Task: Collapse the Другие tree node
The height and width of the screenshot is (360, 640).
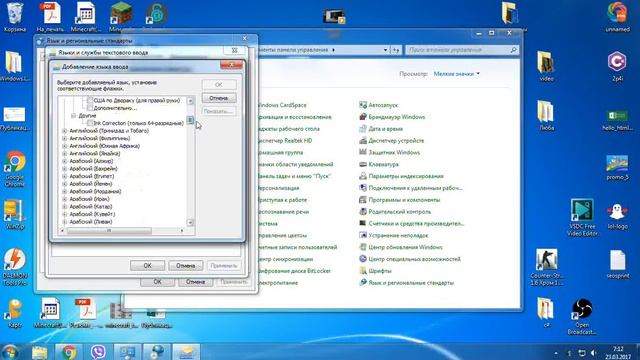Action: pos(73,116)
